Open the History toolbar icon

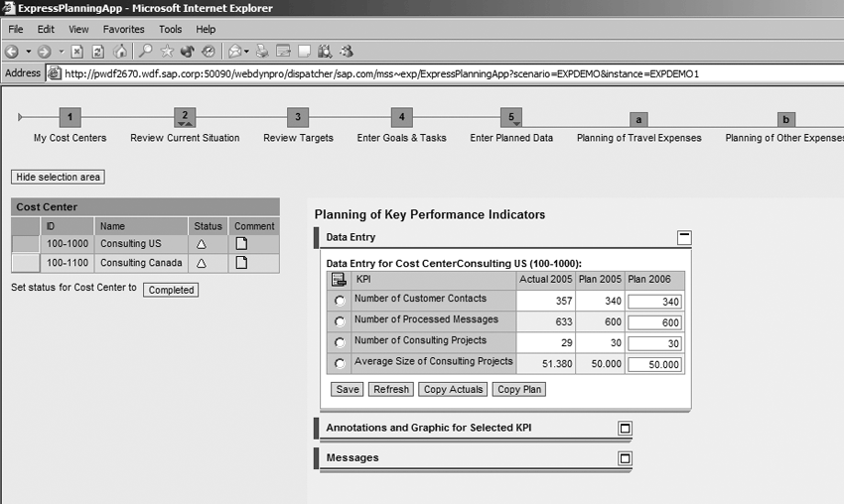(209, 52)
